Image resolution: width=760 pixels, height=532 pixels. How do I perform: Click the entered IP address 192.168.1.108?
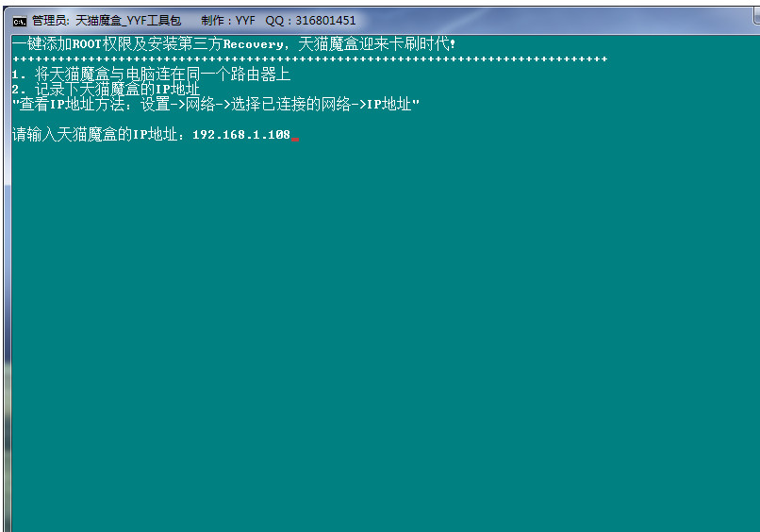(241, 134)
